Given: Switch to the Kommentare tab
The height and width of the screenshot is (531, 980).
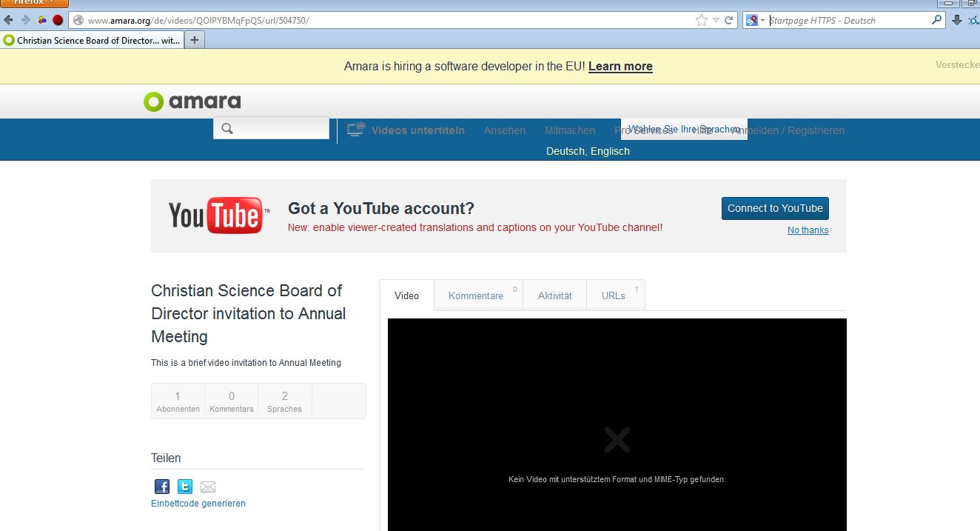Looking at the screenshot, I should (x=476, y=295).
